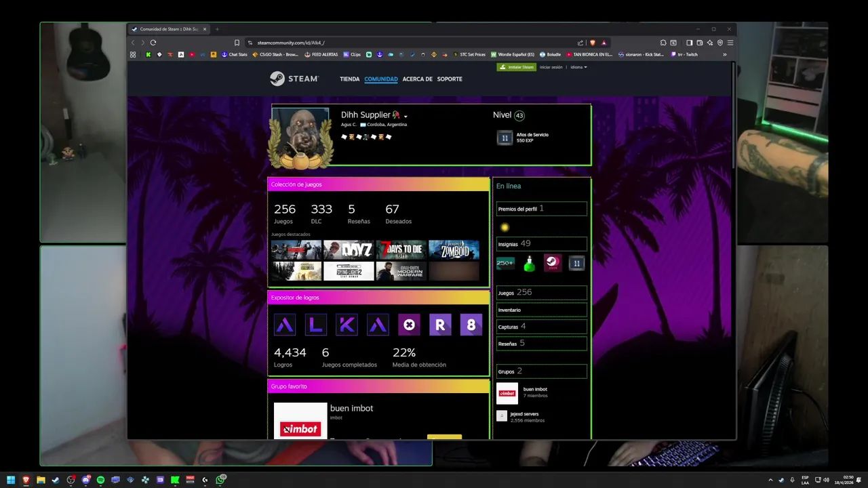This screenshot has height=488, width=868.
Task: Open the Dying Light 2 thumbnail
Action: point(349,271)
